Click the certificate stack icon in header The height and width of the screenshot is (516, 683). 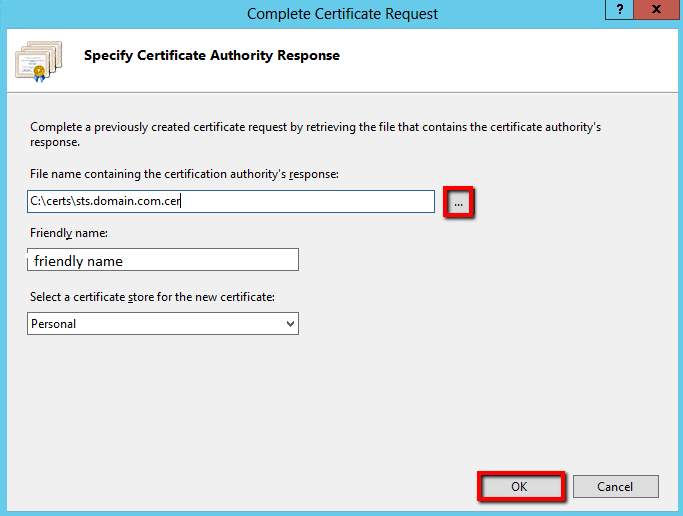39,61
